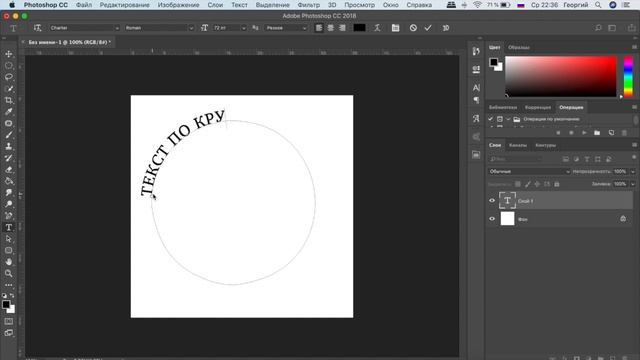The image size is (640, 360).
Task: Open font family dropdown Charter
Action: (84, 28)
